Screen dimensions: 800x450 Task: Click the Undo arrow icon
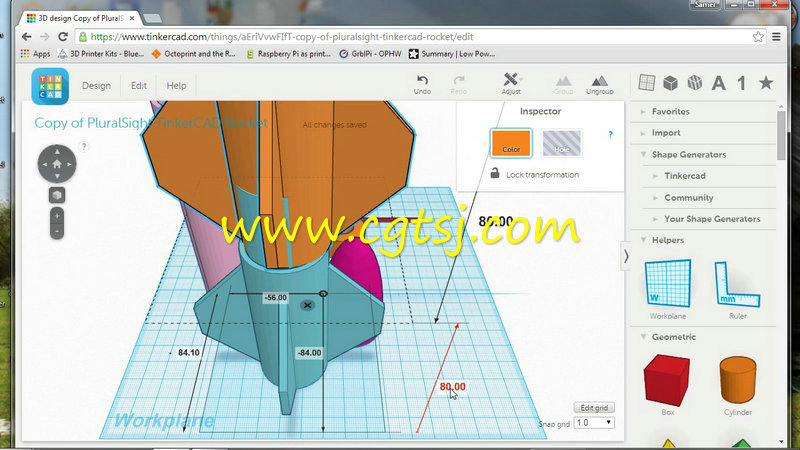click(x=422, y=80)
